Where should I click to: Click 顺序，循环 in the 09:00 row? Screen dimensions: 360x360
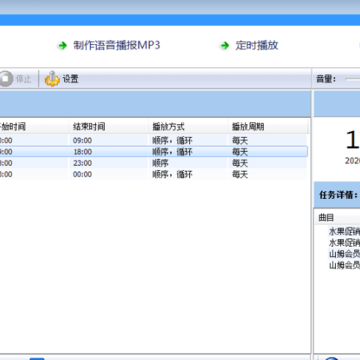pos(172,140)
